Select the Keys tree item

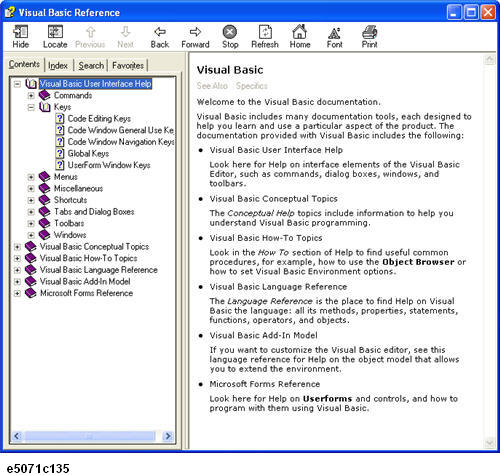[63, 107]
